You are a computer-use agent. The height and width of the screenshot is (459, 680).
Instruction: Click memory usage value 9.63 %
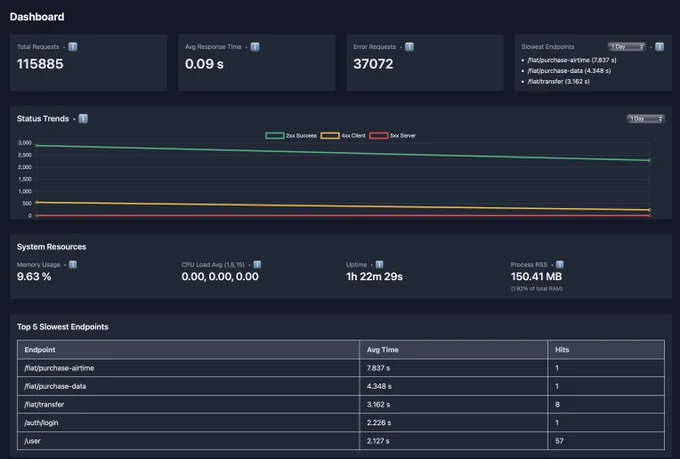pyautogui.click(x=34, y=277)
